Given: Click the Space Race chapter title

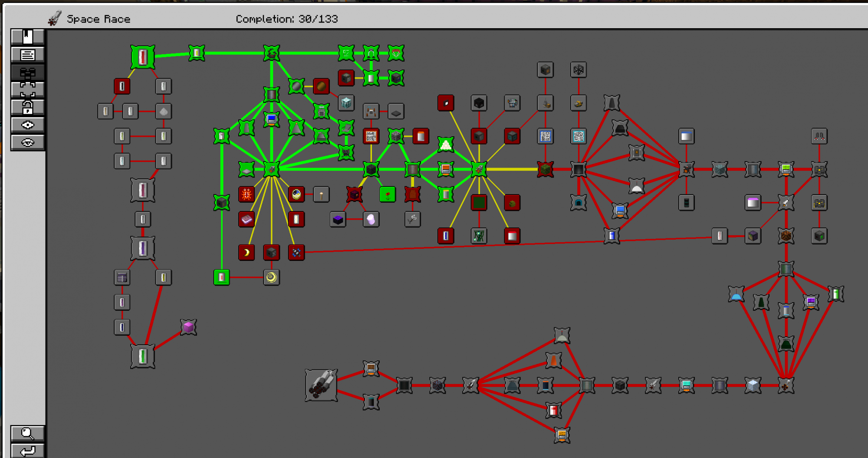Looking at the screenshot, I should coord(98,19).
